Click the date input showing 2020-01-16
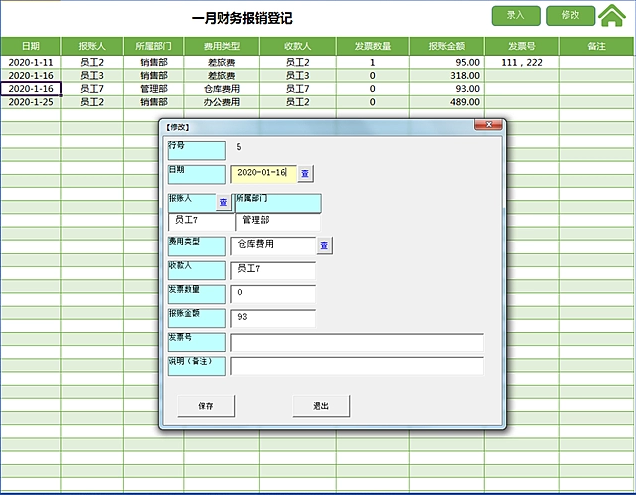The width and height of the screenshot is (636, 495). [x=264, y=174]
